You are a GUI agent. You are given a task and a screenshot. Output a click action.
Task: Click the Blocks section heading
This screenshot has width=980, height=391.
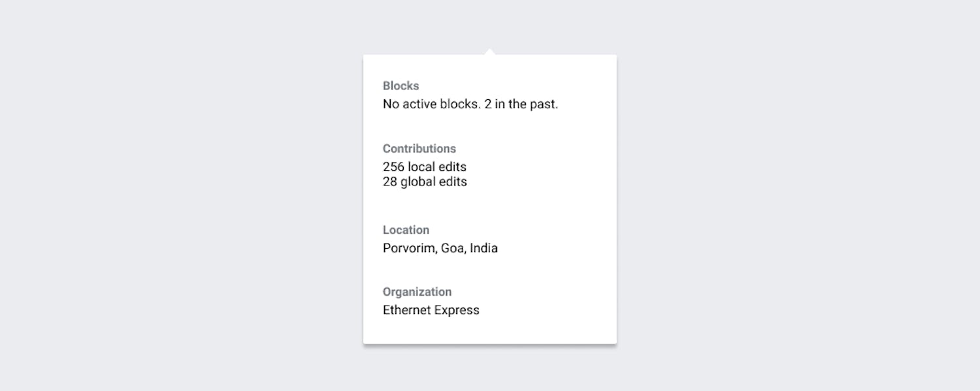(x=400, y=86)
